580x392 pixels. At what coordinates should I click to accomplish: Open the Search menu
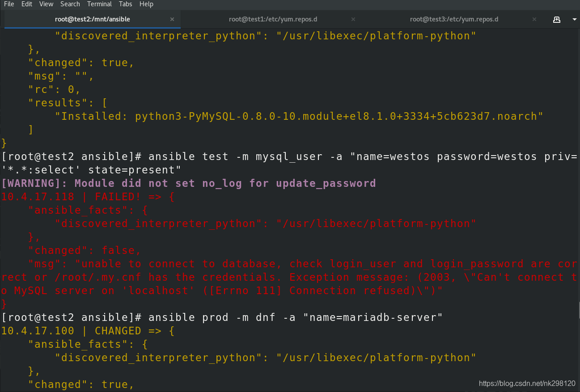[x=70, y=4]
